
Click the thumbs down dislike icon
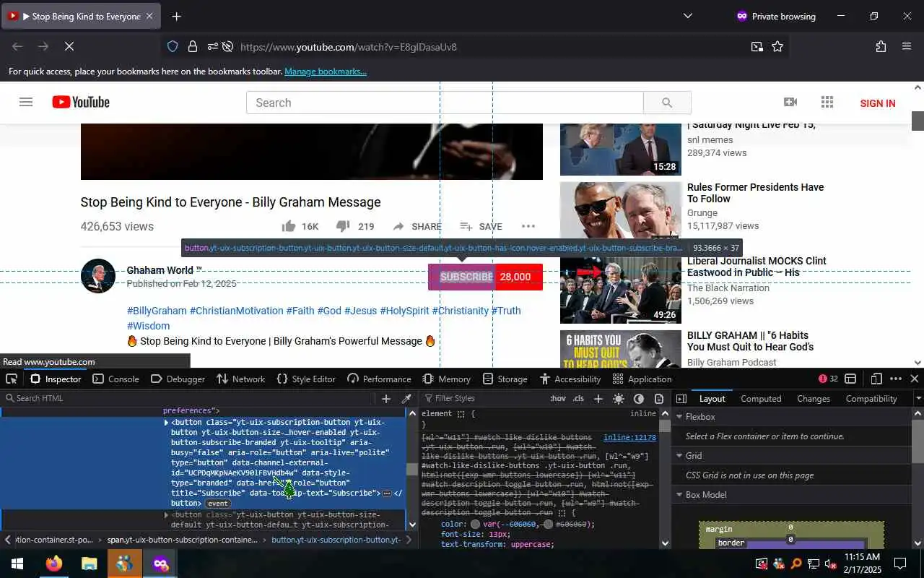343,226
